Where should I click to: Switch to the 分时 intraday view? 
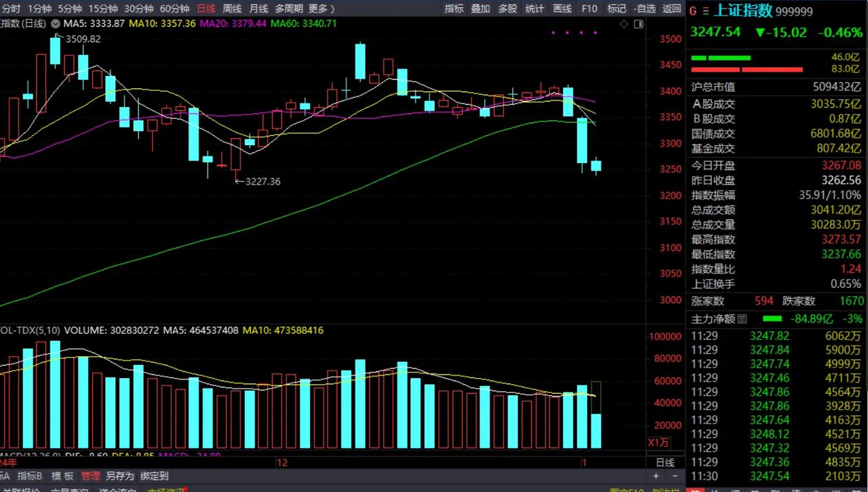pyautogui.click(x=11, y=9)
